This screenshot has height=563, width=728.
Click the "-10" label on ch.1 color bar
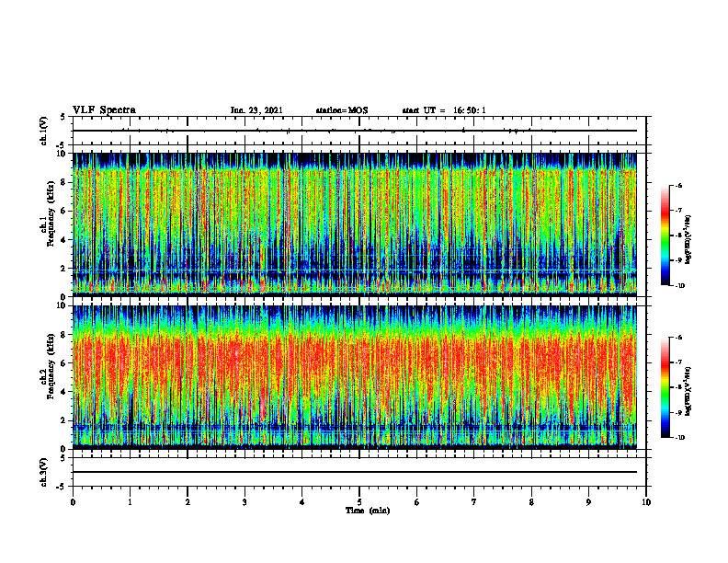coord(679,286)
